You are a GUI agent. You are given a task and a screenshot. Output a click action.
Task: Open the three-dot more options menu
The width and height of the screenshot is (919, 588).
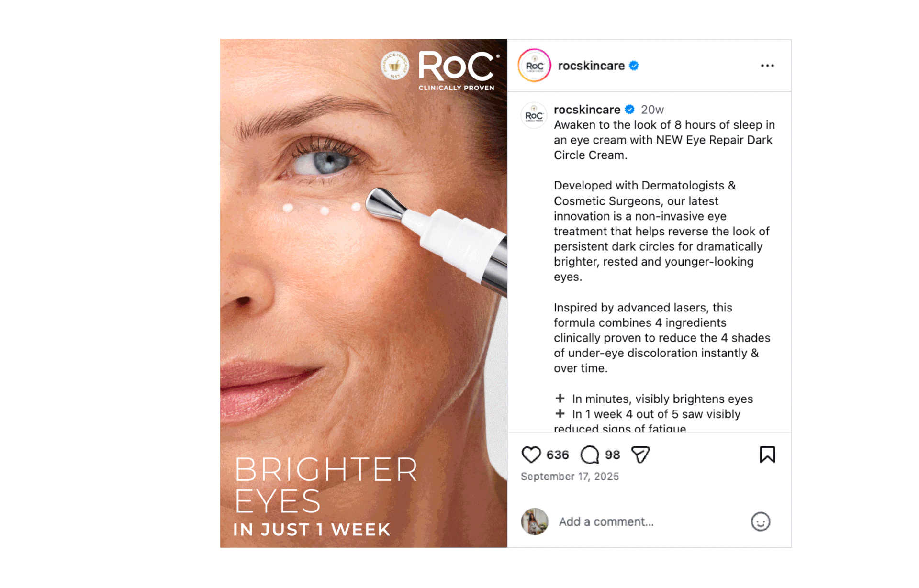(x=767, y=66)
